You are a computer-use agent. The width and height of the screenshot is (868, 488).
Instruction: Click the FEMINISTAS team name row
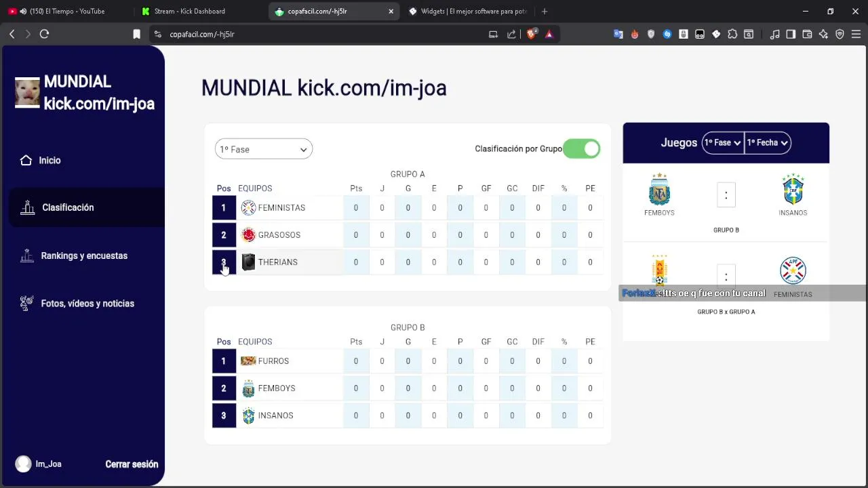281,207
